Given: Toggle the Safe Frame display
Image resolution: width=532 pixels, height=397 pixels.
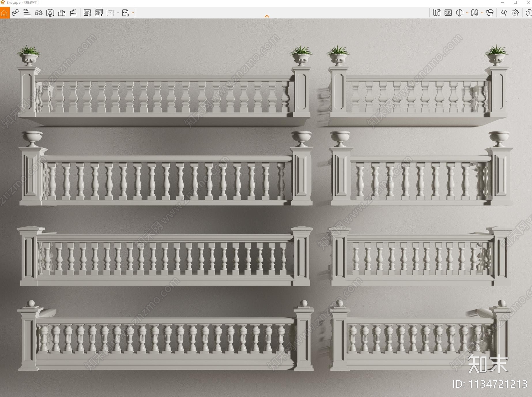Looking at the screenshot, I should click(448, 13).
